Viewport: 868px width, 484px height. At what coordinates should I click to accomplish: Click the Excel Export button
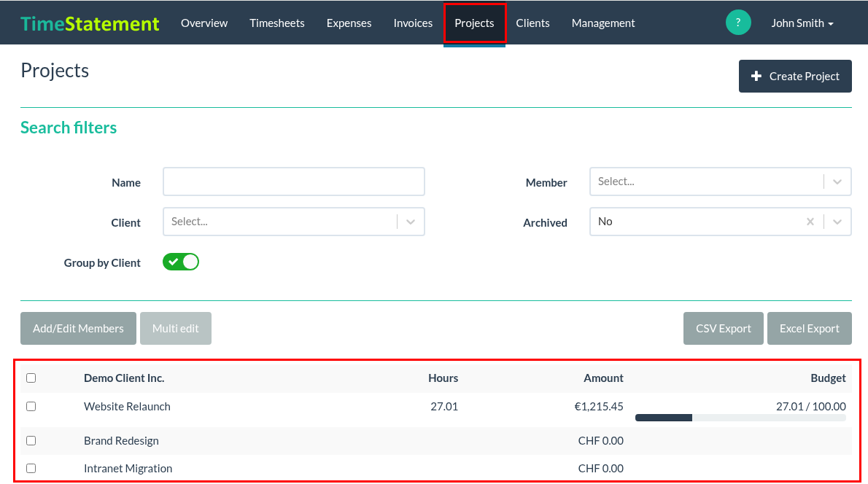810,329
